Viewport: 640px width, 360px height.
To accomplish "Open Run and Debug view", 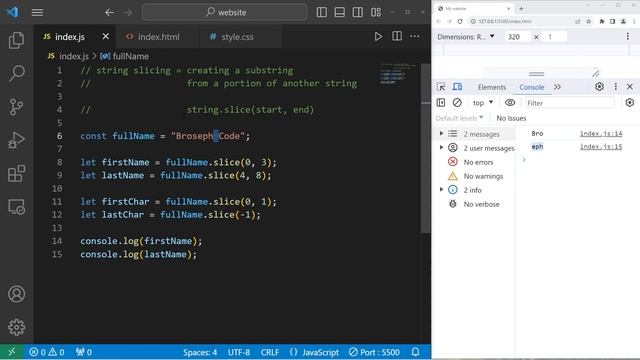I will [x=16, y=140].
